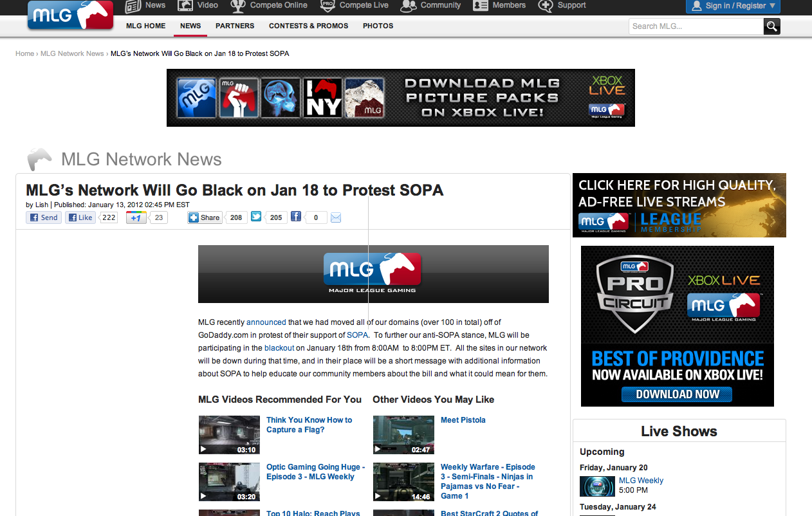The image size is (812, 516).
Task: Click the Facebook Send button
Action: (44, 217)
